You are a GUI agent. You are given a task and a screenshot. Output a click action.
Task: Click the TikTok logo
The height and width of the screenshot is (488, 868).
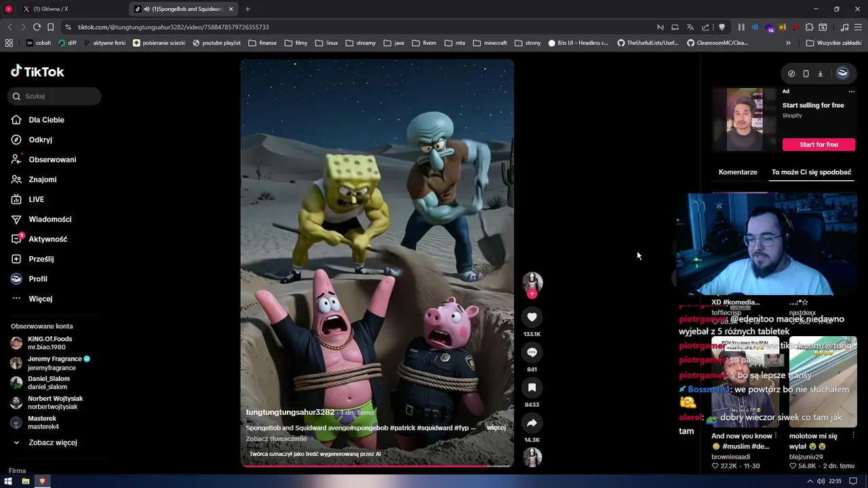[x=37, y=71]
